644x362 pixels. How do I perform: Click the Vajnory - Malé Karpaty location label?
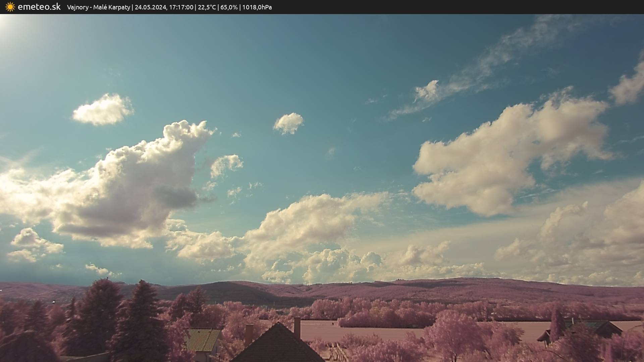pyautogui.click(x=98, y=7)
